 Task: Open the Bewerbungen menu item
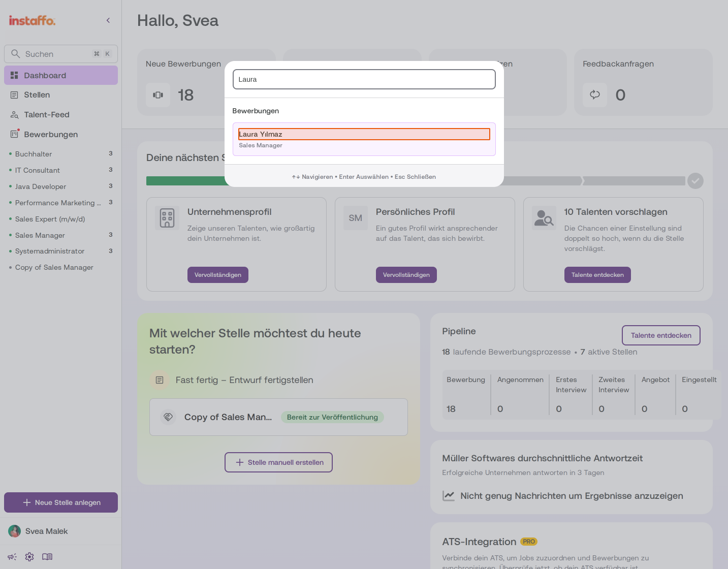[x=61, y=135]
